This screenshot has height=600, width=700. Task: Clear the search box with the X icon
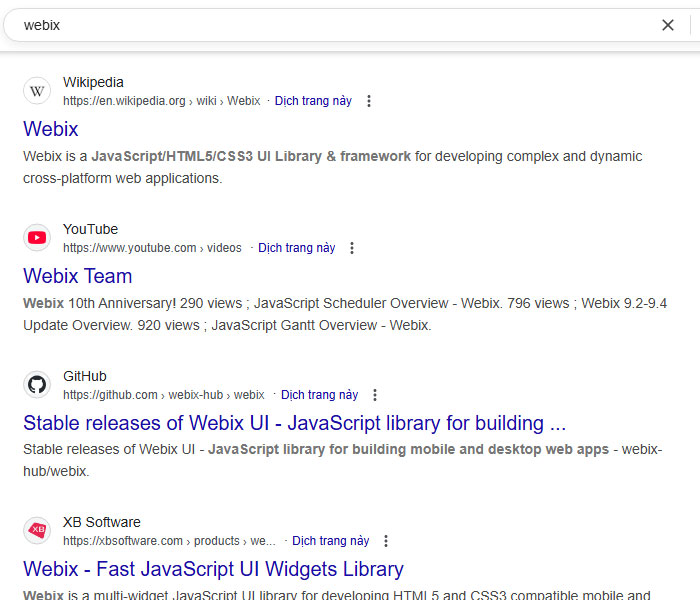pyautogui.click(x=667, y=25)
